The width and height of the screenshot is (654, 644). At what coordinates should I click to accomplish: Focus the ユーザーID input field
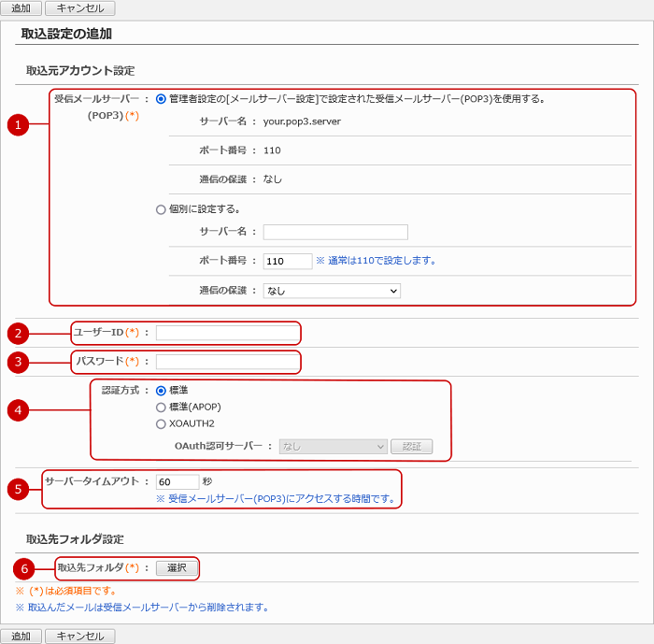click(227, 333)
